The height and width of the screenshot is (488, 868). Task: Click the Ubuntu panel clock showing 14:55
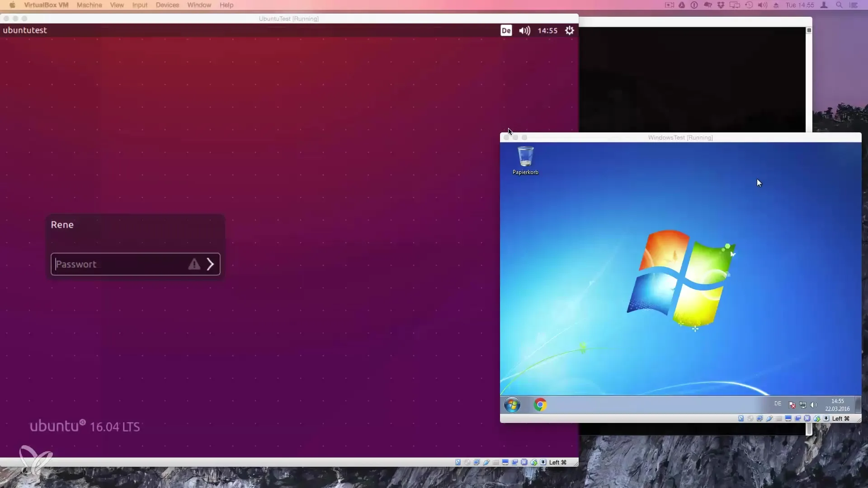547,31
